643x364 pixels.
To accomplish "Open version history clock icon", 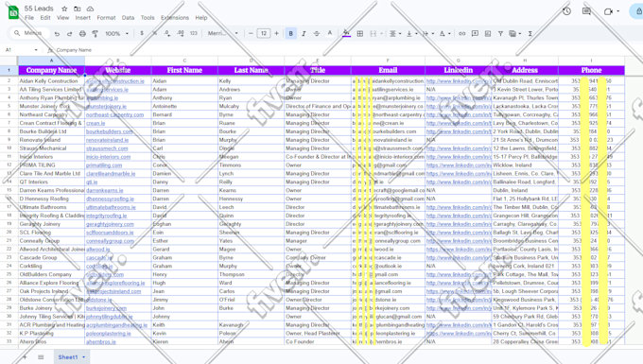I will click(x=566, y=11).
